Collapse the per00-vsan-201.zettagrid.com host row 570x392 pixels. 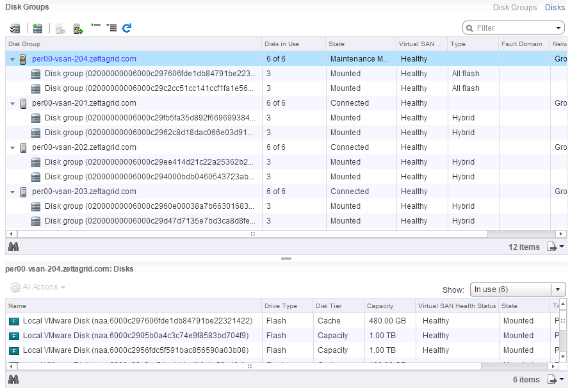12,104
